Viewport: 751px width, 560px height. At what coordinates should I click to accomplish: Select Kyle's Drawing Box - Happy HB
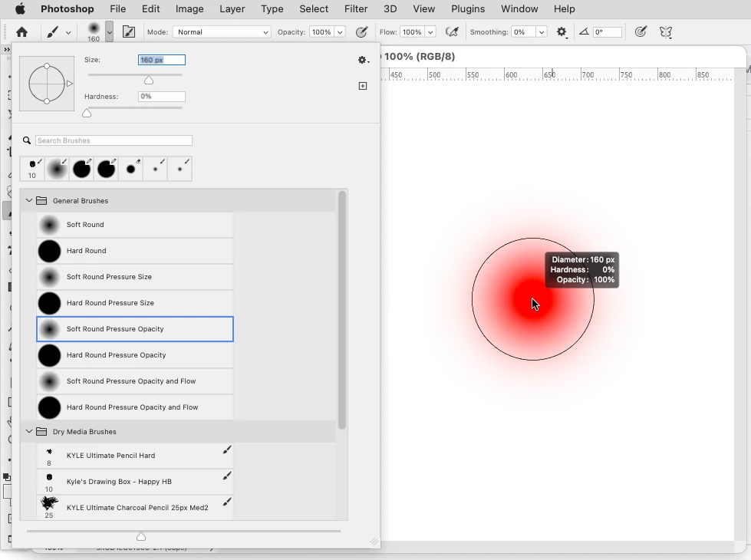tap(135, 482)
